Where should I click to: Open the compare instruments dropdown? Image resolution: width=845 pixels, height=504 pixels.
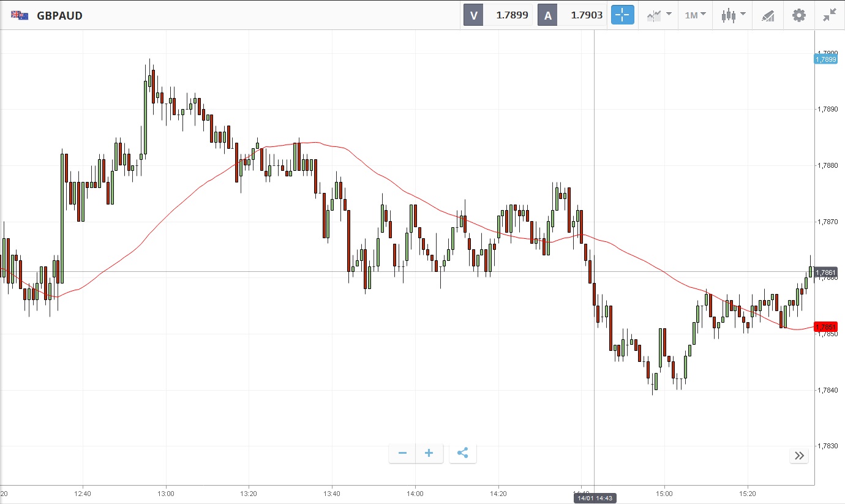click(x=658, y=15)
